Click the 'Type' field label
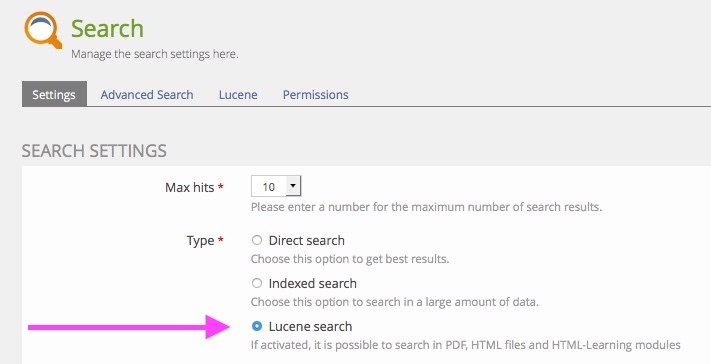Screen dimensions: 711x364 pos(200,240)
